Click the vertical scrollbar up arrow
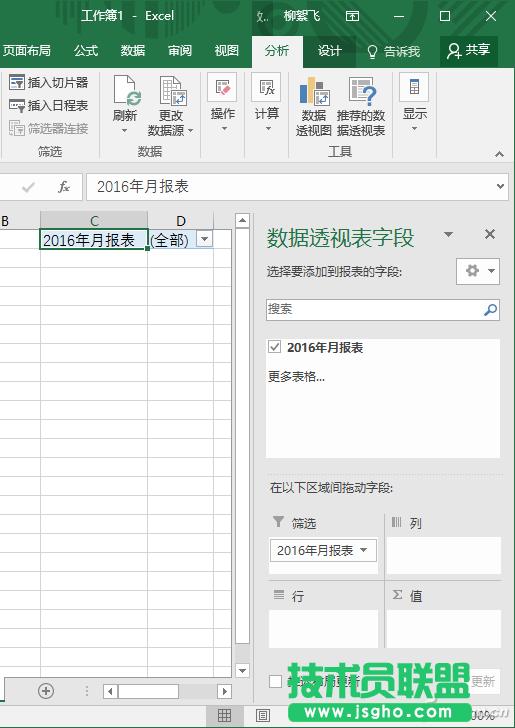The width and height of the screenshot is (515, 728). click(x=242, y=221)
